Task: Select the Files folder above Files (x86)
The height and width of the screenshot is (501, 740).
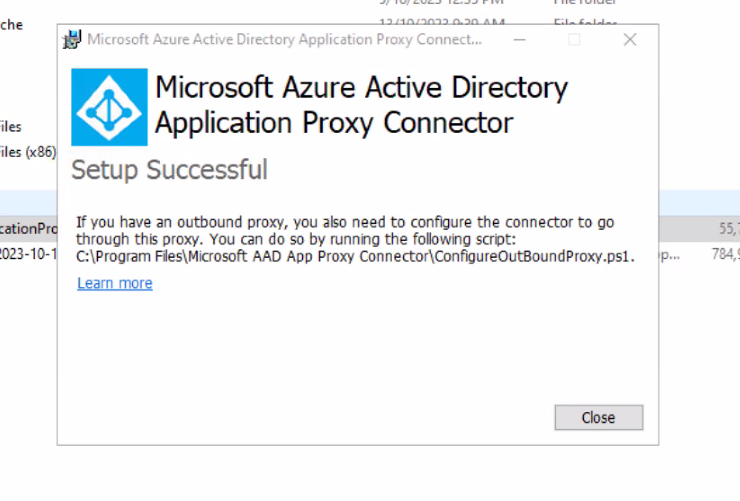Action: [x=11, y=127]
